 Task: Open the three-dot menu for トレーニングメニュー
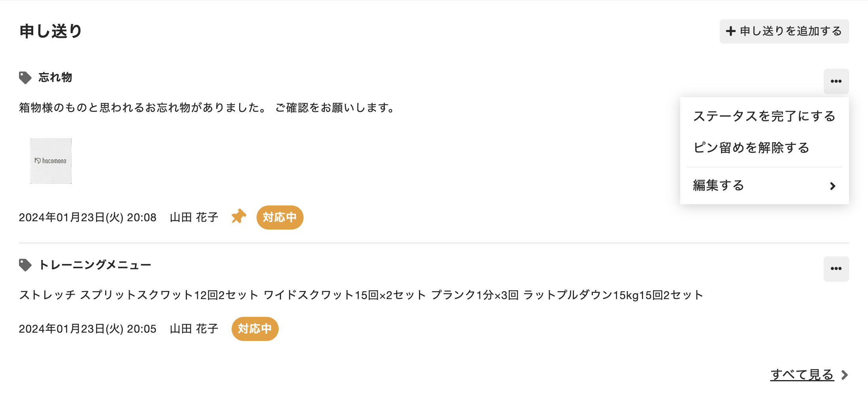(836, 269)
